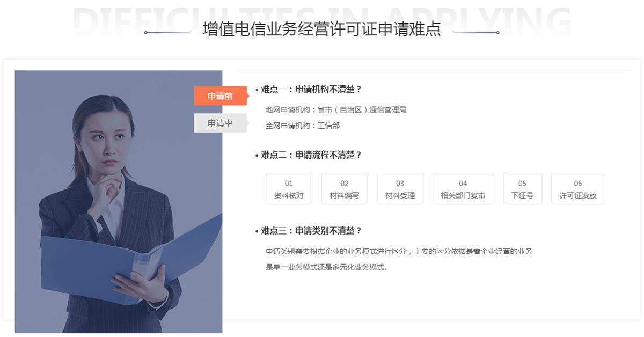
Task: Click the businesswoman photo with folder
Action: 119,202
